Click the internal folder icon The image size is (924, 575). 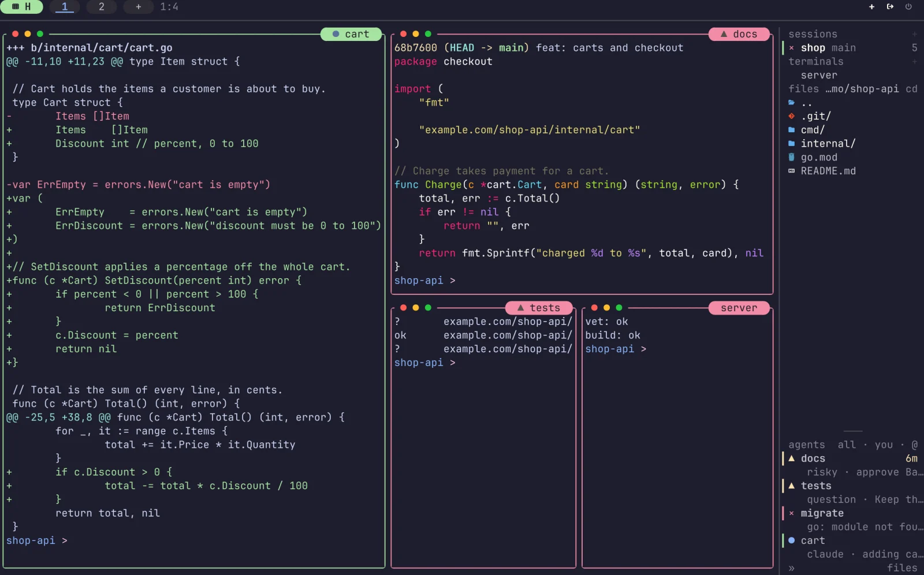point(792,144)
